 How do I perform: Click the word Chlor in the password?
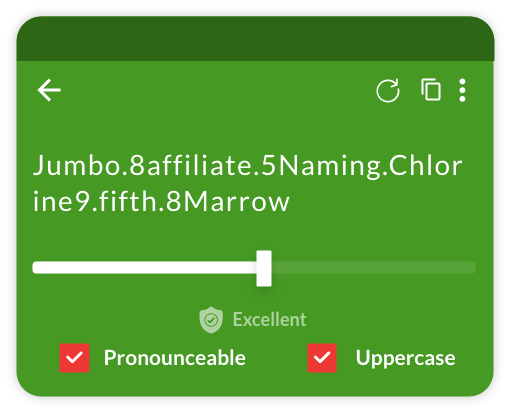426,165
